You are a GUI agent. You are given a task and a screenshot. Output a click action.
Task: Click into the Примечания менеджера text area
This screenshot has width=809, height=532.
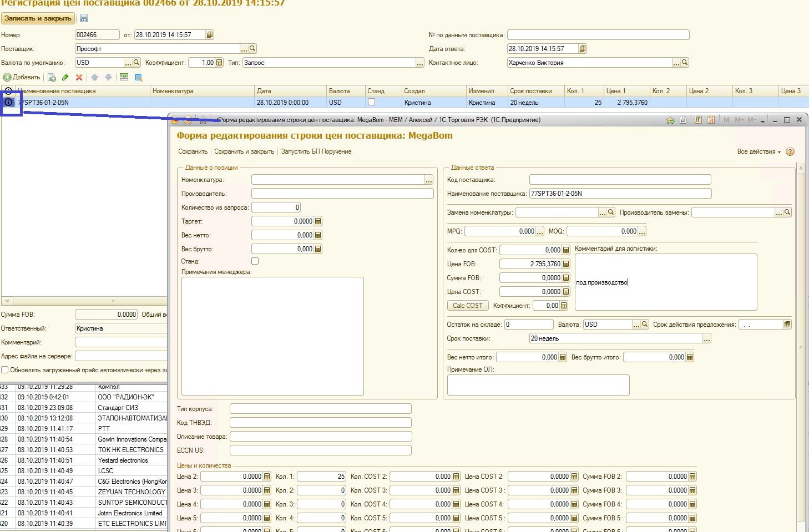[272, 336]
